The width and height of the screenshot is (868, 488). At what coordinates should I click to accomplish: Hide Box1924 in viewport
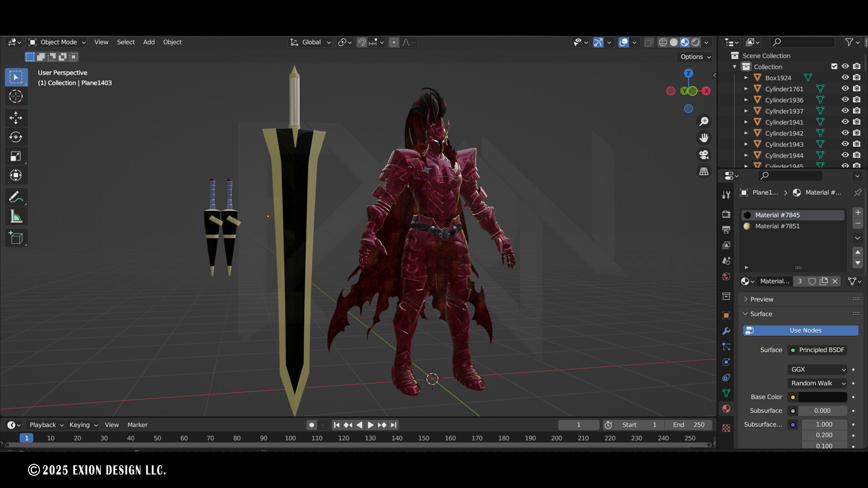tap(845, 77)
